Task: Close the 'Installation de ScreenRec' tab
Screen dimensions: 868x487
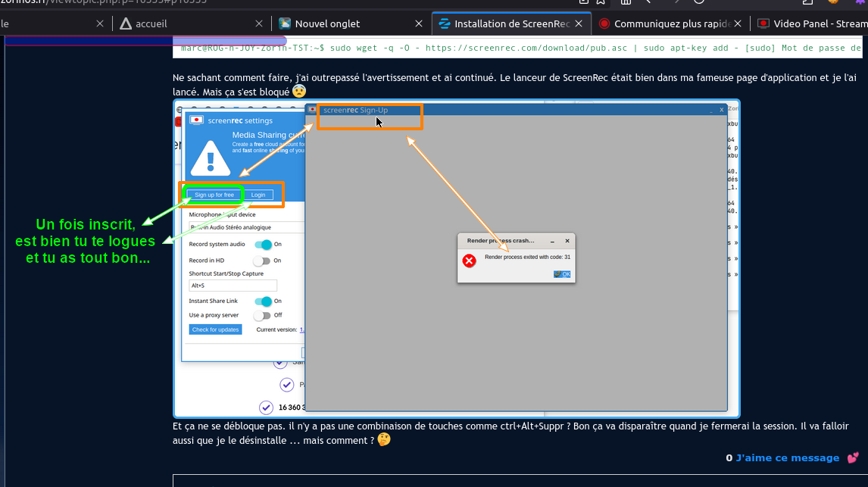Action: click(579, 23)
